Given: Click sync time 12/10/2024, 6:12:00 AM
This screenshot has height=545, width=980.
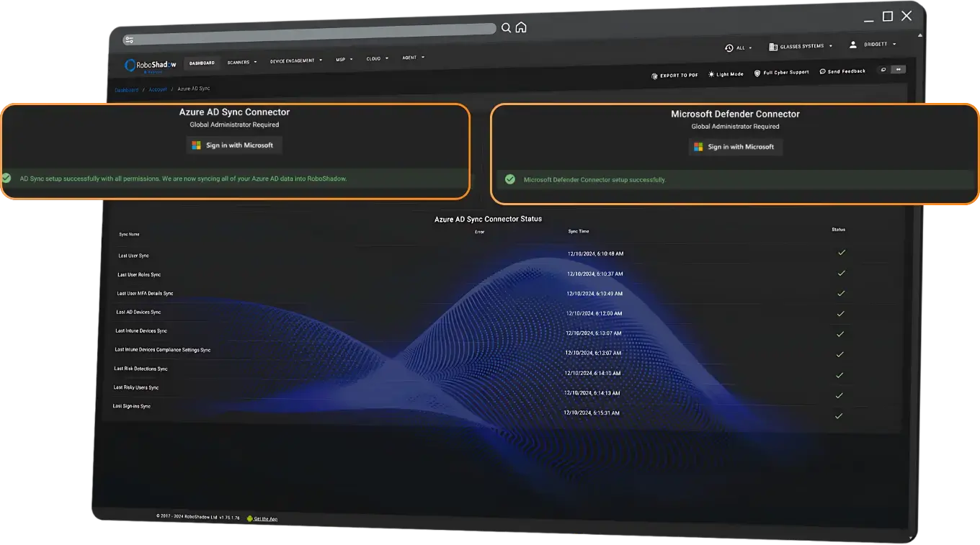Looking at the screenshot, I should [594, 313].
